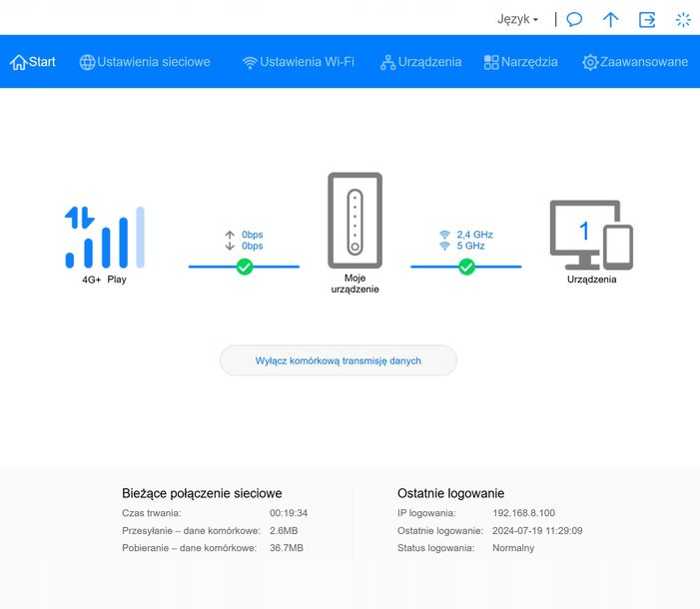The width and height of the screenshot is (700, 609).
Task: Click the 4G+ signal strength icon
Action: 105,238
